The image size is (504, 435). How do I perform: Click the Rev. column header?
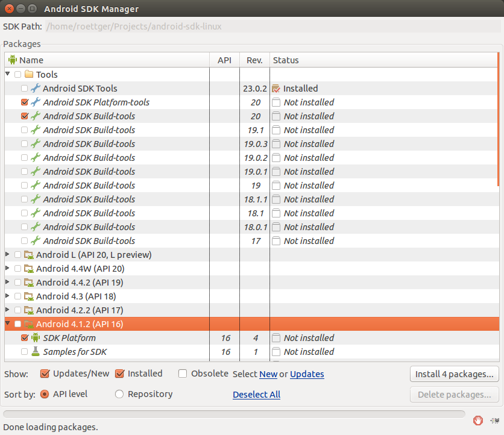[x=254, y=60]
